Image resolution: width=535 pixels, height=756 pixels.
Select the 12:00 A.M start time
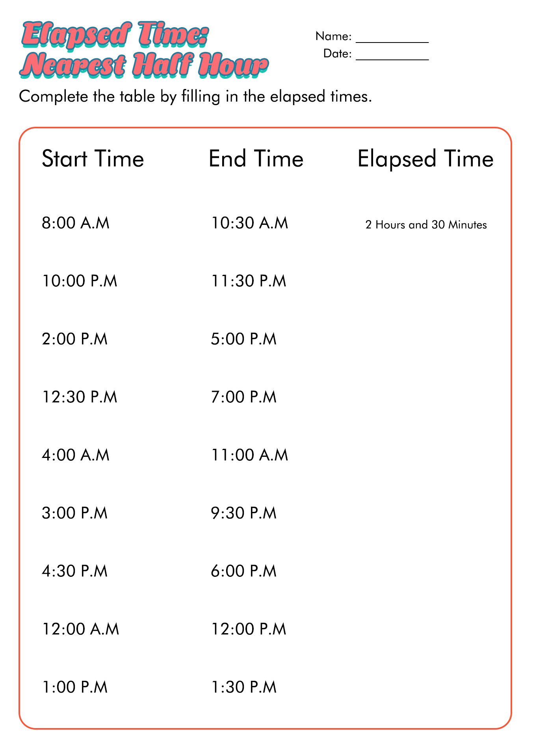point(80,629)
